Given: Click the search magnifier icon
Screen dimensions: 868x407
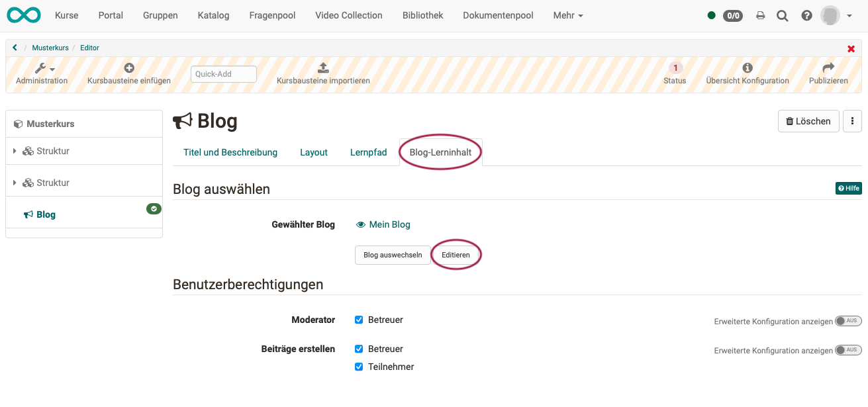Looking at the screenshot, I should coord(783,15).
